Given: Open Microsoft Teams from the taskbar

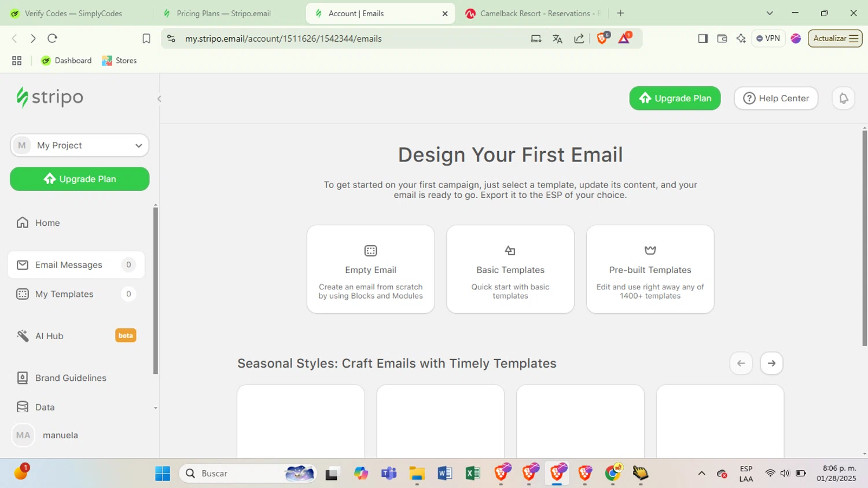Looking at the screenshot, I should click(x=389, y=474).
